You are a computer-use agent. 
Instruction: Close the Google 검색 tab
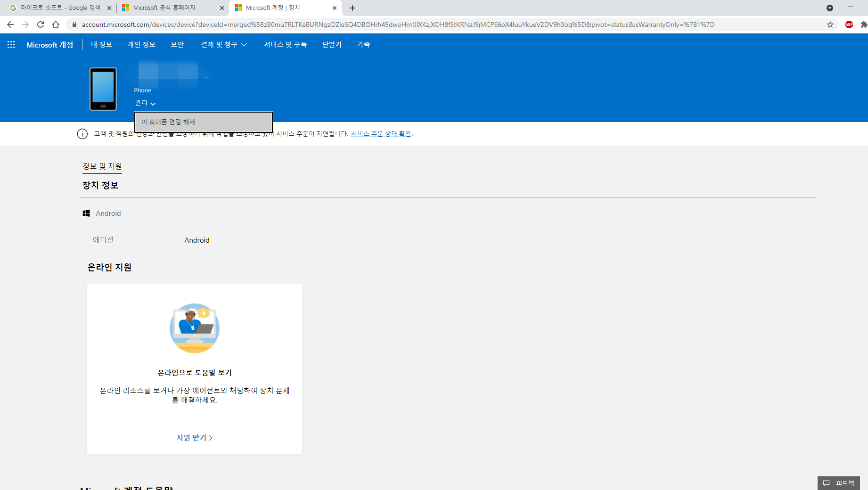tap(109, 8)
